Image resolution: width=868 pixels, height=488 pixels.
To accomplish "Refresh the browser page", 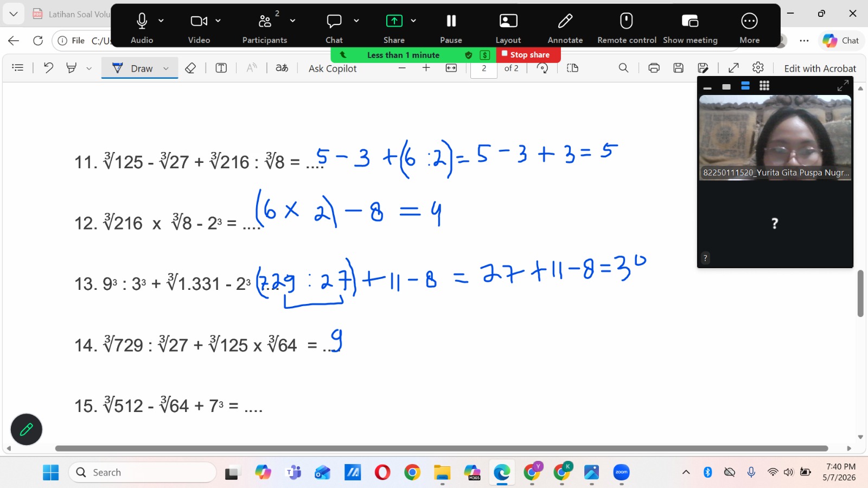I will [38, 40].
